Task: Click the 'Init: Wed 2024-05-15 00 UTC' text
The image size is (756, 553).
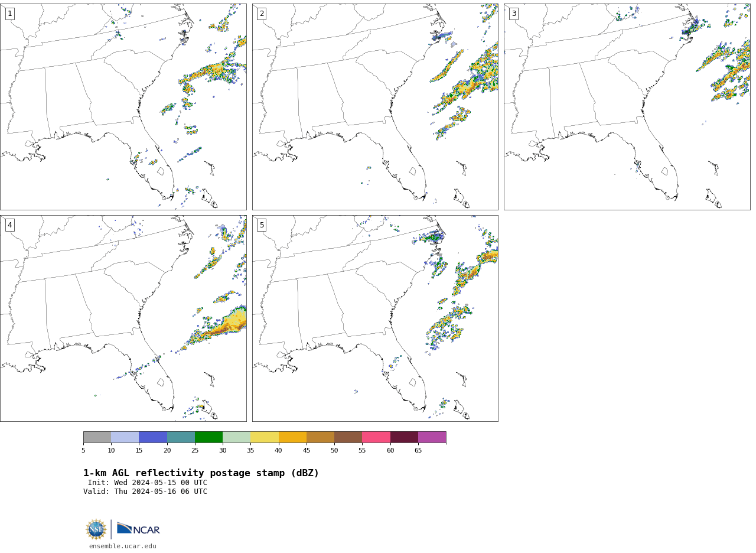Action: [x=148, y=483]
